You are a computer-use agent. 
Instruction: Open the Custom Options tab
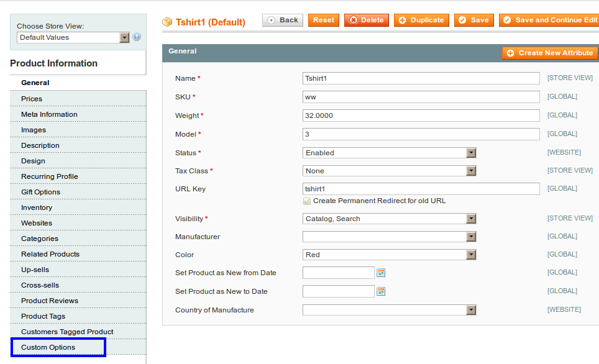point(48,347)
